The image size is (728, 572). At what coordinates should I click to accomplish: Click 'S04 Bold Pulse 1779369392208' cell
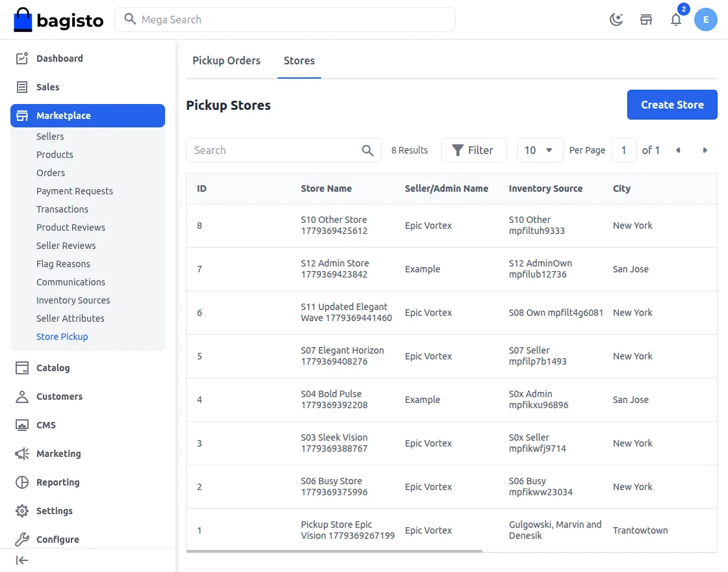(334, 400)
